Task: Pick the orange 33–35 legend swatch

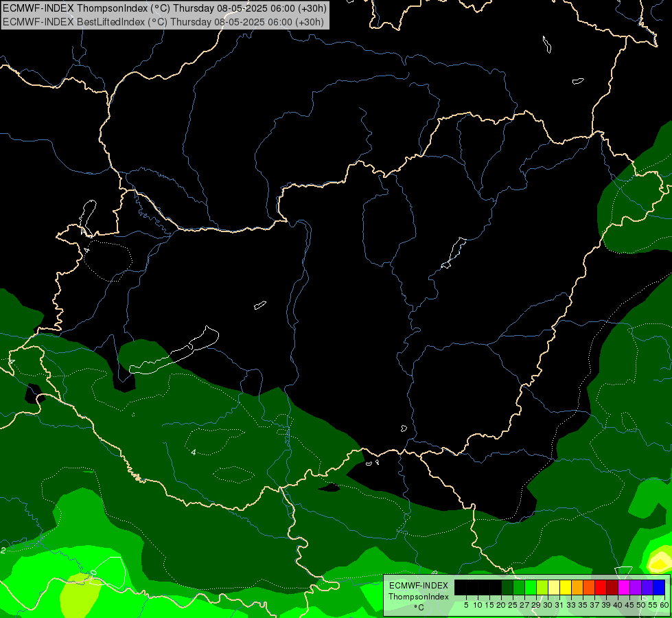Action: (577, 587)
